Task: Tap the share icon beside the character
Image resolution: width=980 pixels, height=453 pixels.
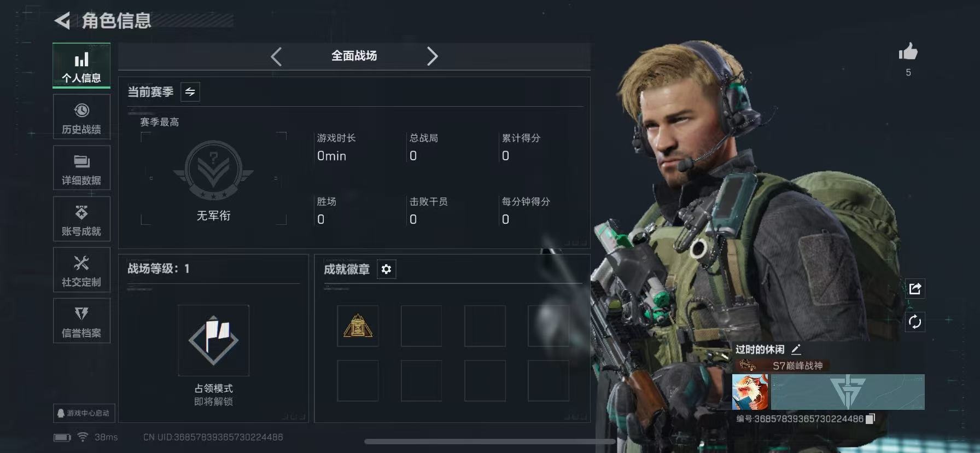Action: coord(915,289)
